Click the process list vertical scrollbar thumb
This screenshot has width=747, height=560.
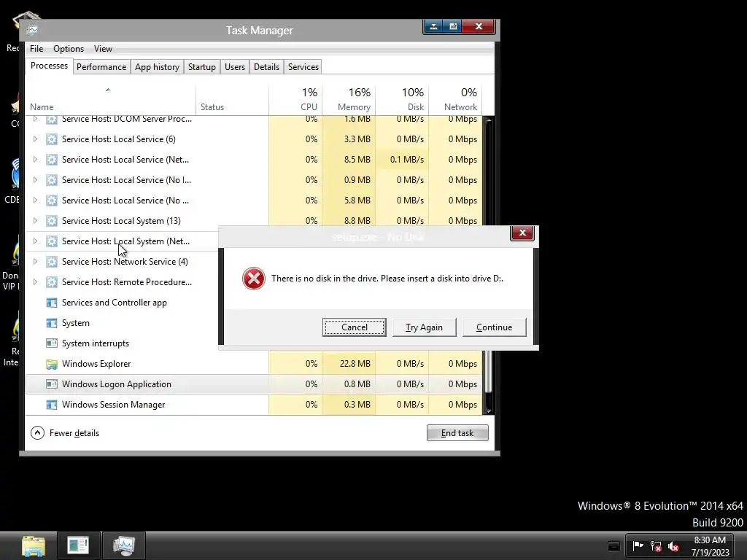488,371
